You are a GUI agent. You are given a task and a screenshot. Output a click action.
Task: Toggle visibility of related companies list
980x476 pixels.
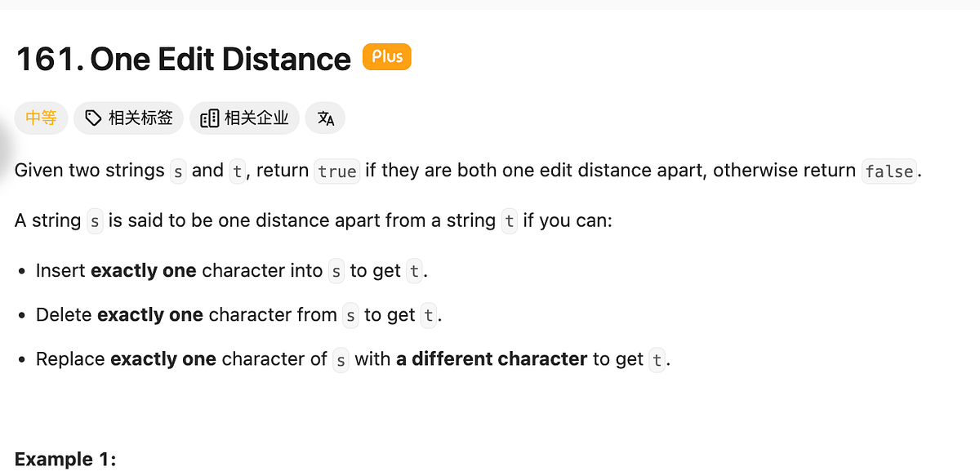(244, 118)
